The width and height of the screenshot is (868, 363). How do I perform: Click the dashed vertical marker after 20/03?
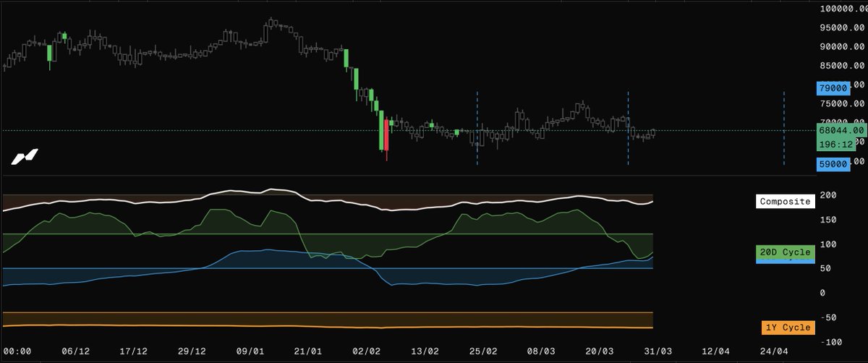[x=628, y=128]
